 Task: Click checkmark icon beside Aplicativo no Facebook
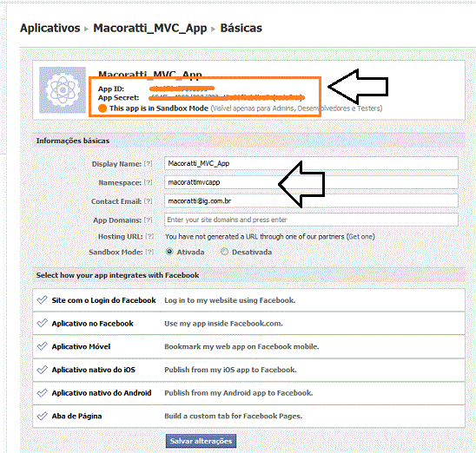(x=42, y=323)
